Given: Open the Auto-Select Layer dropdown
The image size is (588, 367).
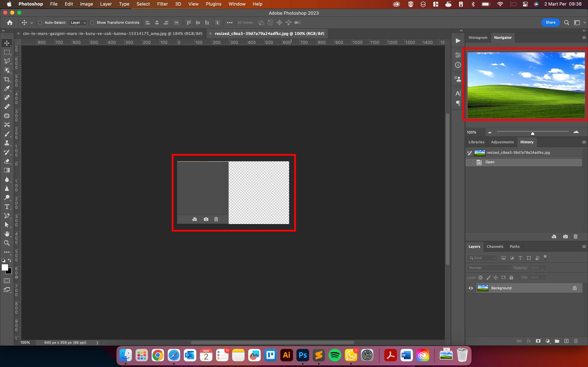Looking at the screenshot, I should 78,23.
